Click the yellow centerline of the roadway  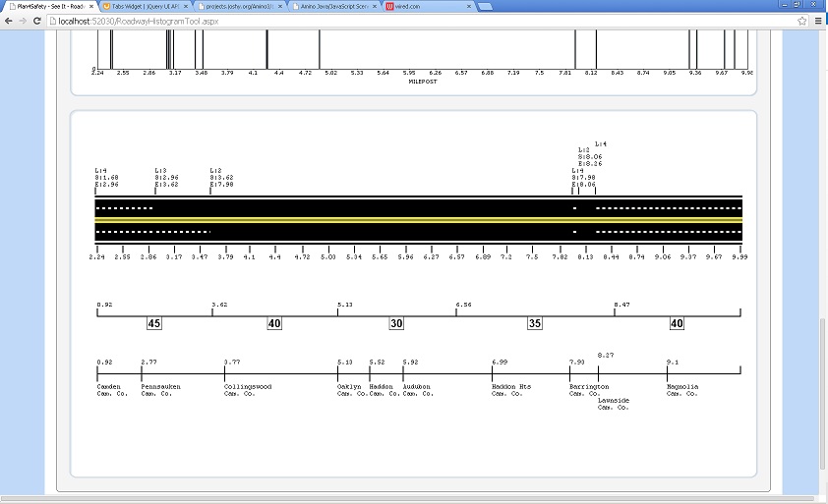[x=419, y=219]
